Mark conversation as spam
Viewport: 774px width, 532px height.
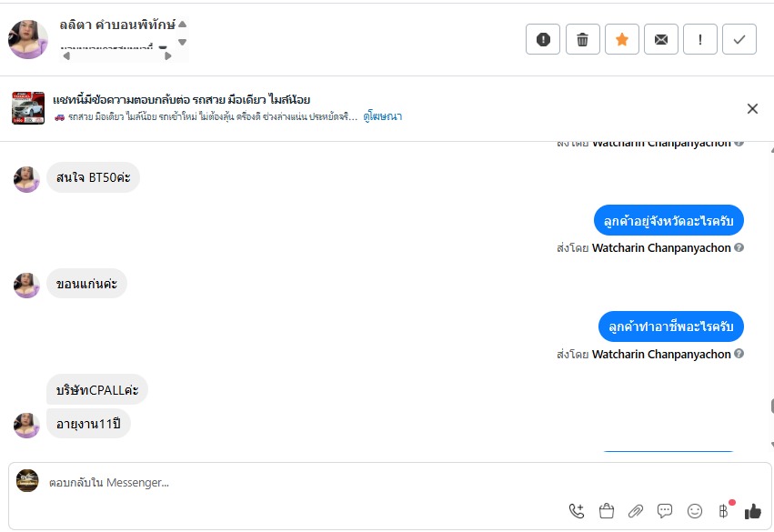pyautogui.click(x=543, y=39)
